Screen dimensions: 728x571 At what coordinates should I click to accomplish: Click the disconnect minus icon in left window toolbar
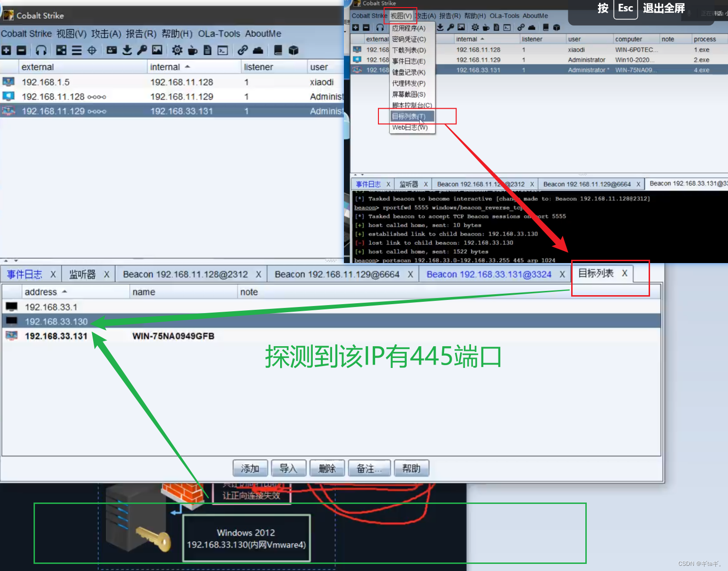point(21,50)
